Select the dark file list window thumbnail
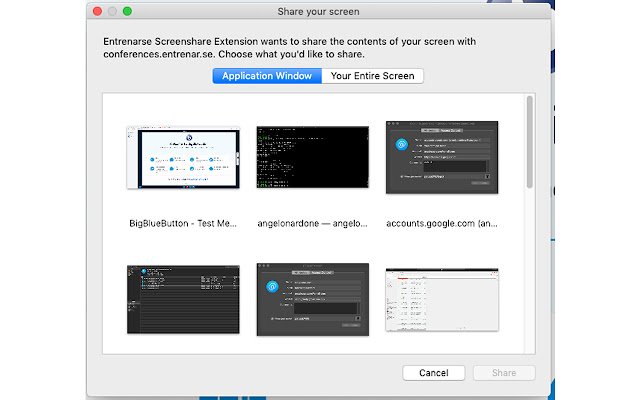 click(x=183, y=299)
